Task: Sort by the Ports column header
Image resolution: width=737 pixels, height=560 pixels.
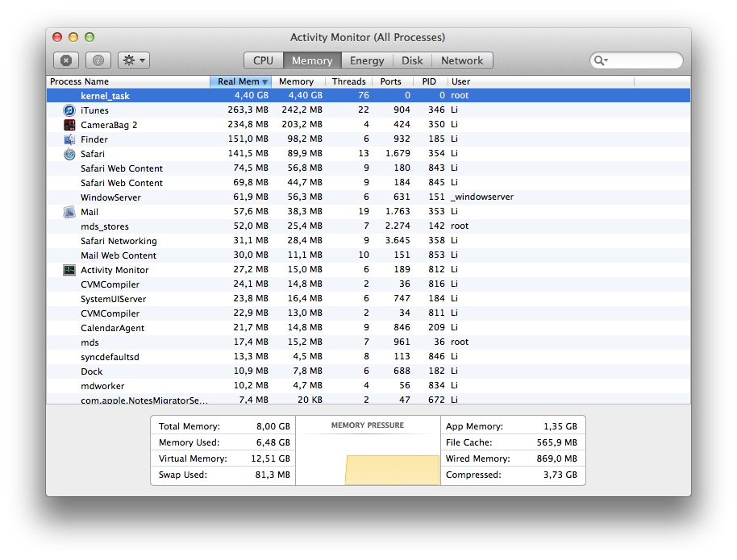Action: tap(393, 81)
